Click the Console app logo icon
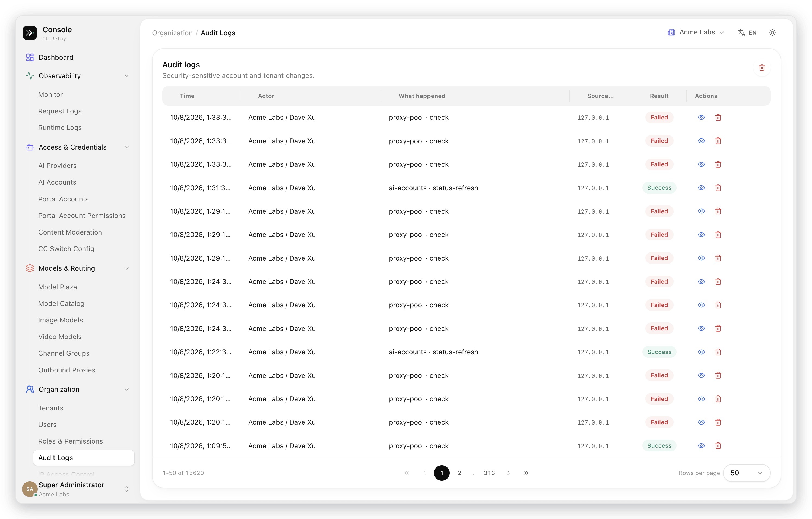 coord(30,33)
